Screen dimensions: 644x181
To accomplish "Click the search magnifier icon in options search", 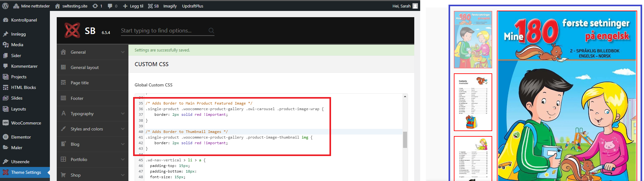I will coord(211,31).
